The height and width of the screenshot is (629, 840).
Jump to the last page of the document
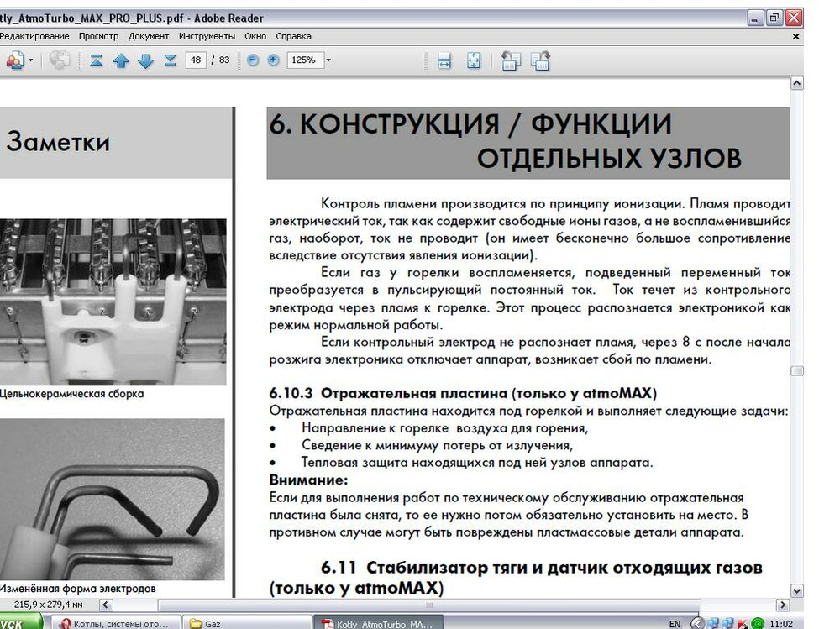coord(171,60)
